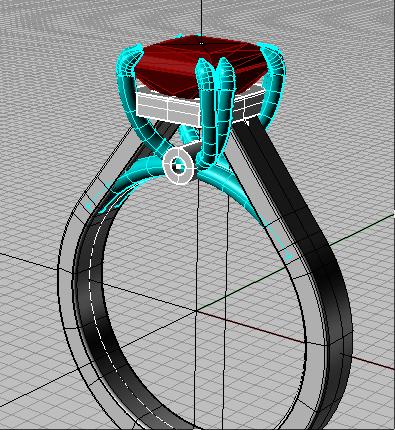Click the cyan control point on left shank
The image size is (395, 430).
(x=89, y=206)
